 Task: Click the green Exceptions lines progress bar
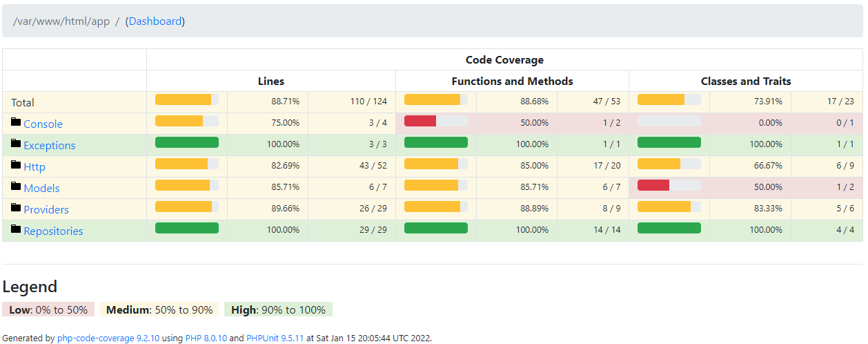point(187,142)
